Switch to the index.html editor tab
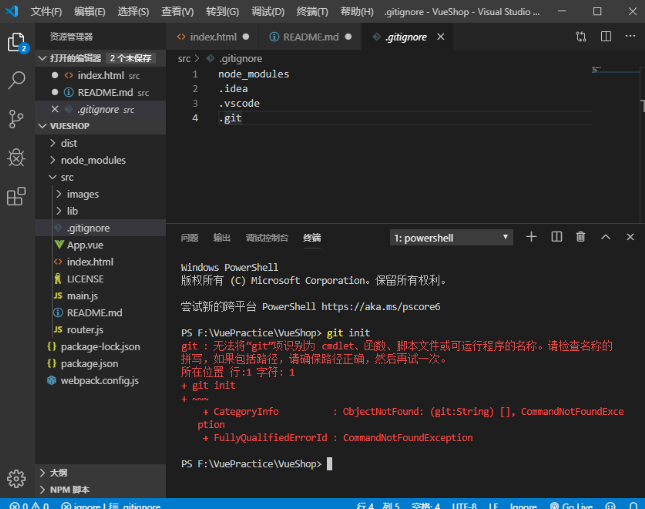 (x=212, y=37)
